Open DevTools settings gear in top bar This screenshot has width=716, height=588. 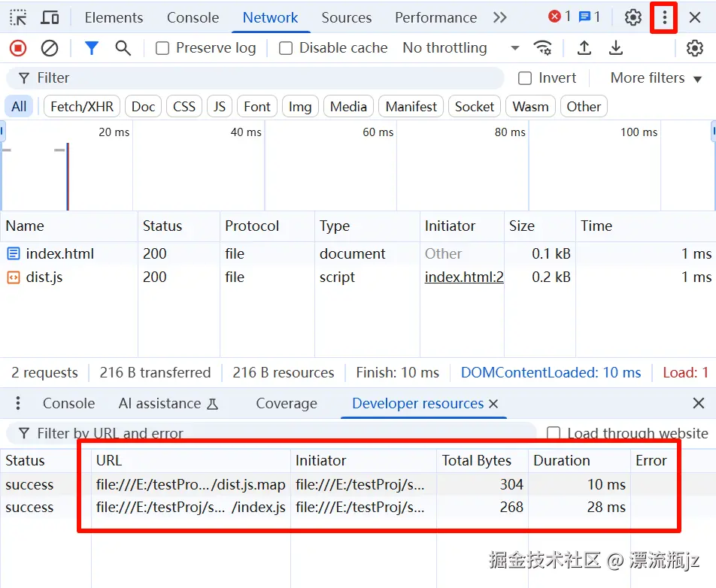pos(633,18)
